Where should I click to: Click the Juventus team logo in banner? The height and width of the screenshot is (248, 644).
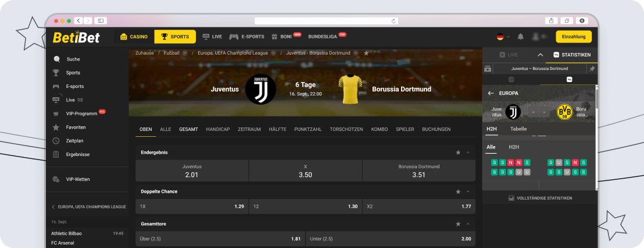[x=260, y=89]
